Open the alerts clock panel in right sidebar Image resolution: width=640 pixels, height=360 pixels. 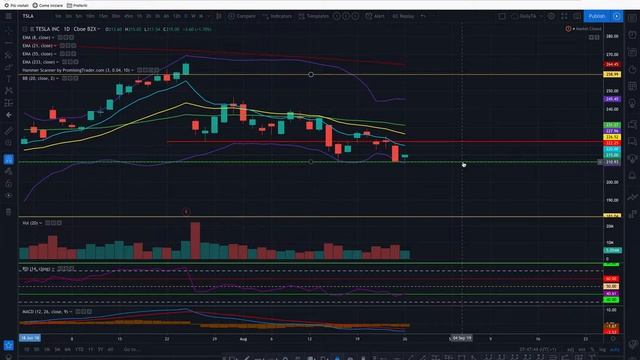pyautogui.click(x=632, y=35)
